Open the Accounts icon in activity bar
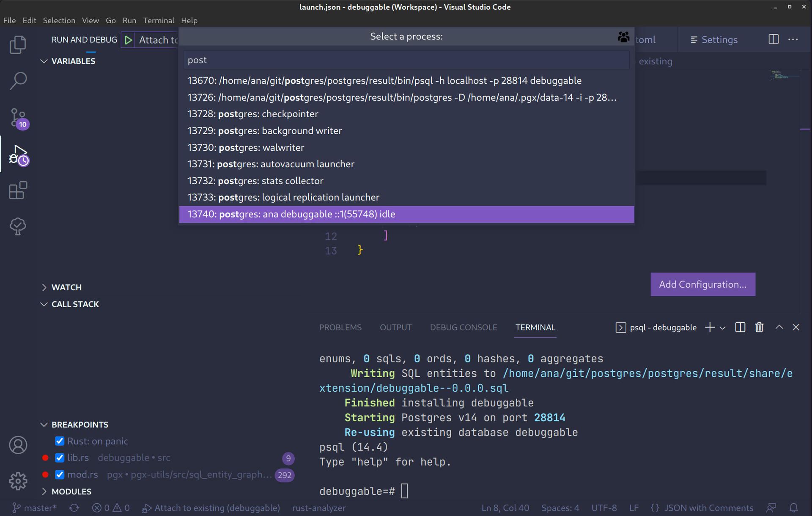This screenshot has height=516, width=812. 18,445
